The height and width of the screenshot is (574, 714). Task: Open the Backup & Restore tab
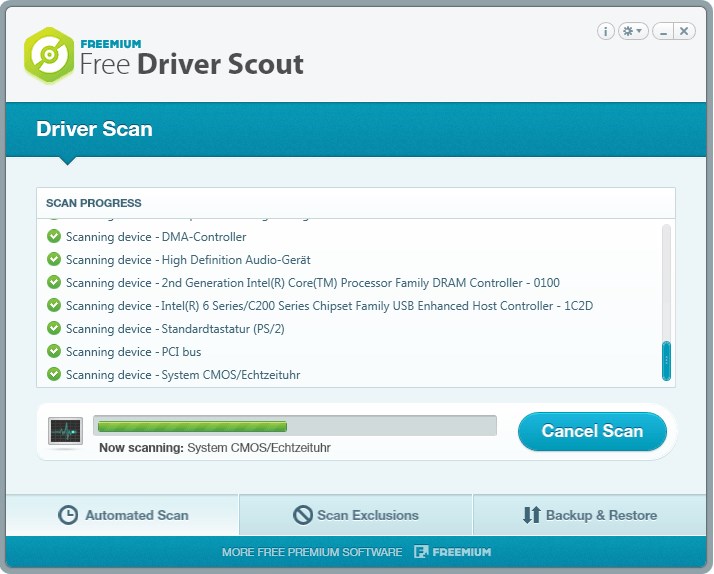590,515
